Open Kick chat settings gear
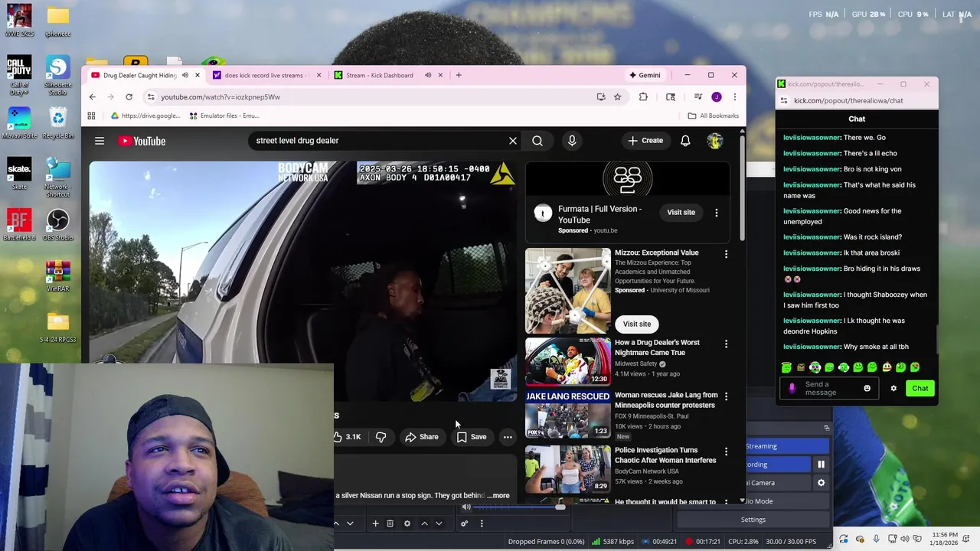This screenshot has width=980, height=551. tap(893, 389)
